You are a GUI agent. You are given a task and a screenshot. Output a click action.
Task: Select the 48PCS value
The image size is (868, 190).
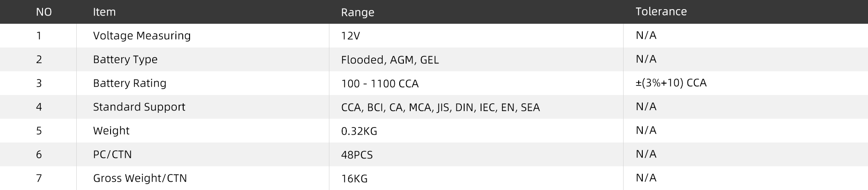pos(357,155)
